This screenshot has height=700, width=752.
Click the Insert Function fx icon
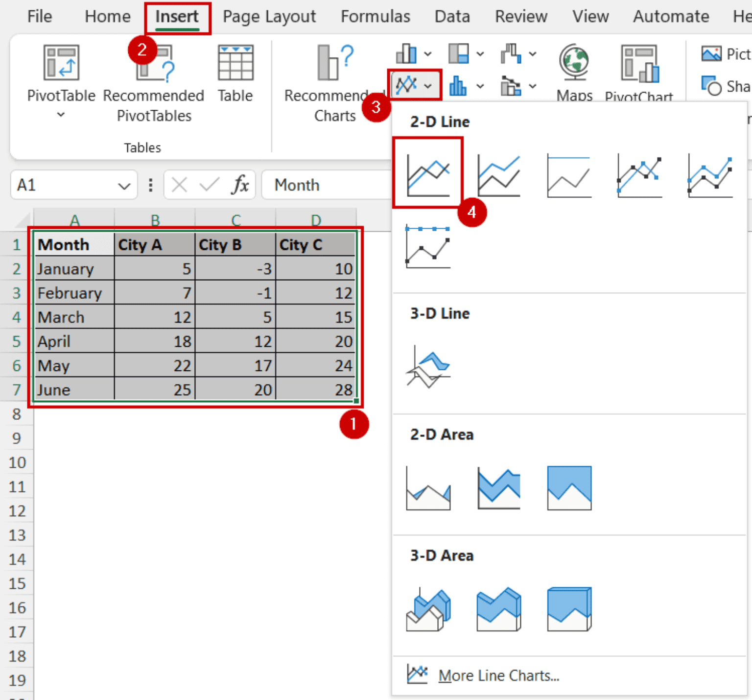pos(239,185)
